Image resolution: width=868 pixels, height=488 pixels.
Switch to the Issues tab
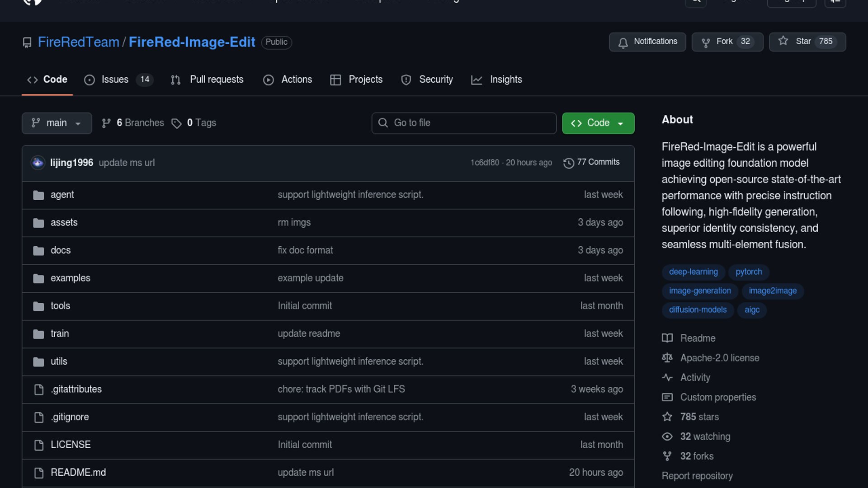pos(115,80)
